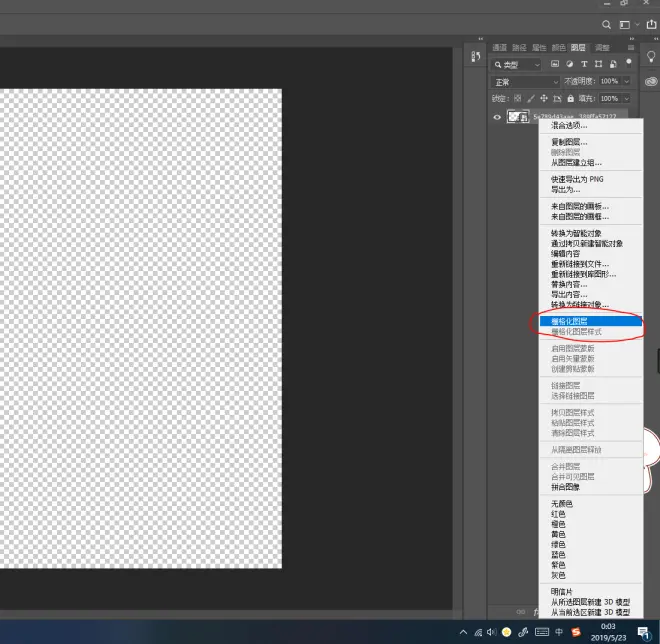Screen dimensions: 660x644
Task: Choose 通过拷贝新建智能对象 menu item
Action: 591,243
